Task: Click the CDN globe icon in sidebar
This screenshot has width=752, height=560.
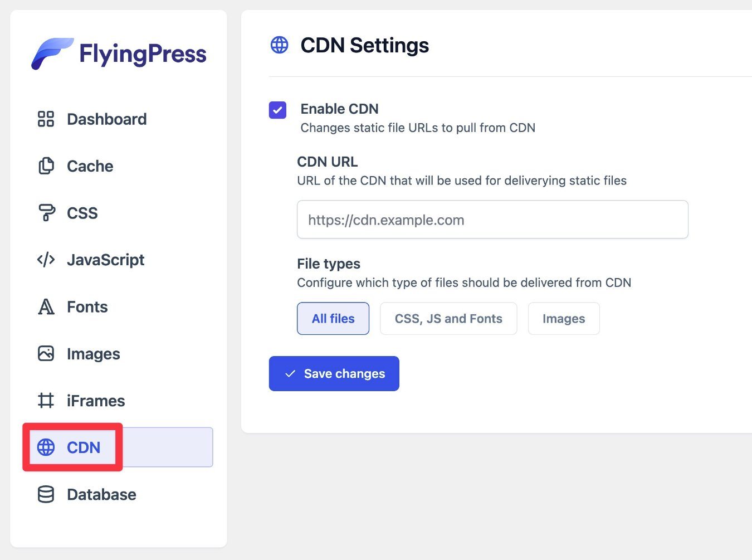Action: click(x=46, y=447)
